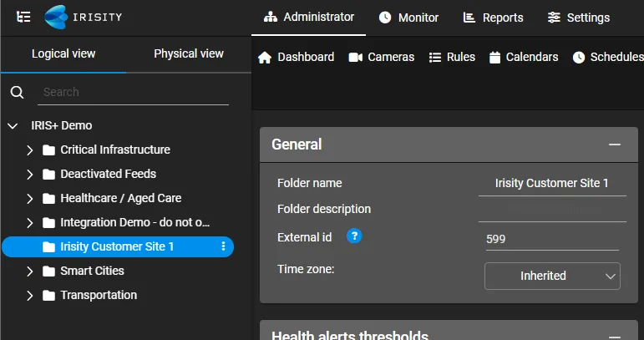Viewport: 644px width, 340px height.
Task: Toggle the sidebar tree menu icon
Action: click(x=23, y=17)
